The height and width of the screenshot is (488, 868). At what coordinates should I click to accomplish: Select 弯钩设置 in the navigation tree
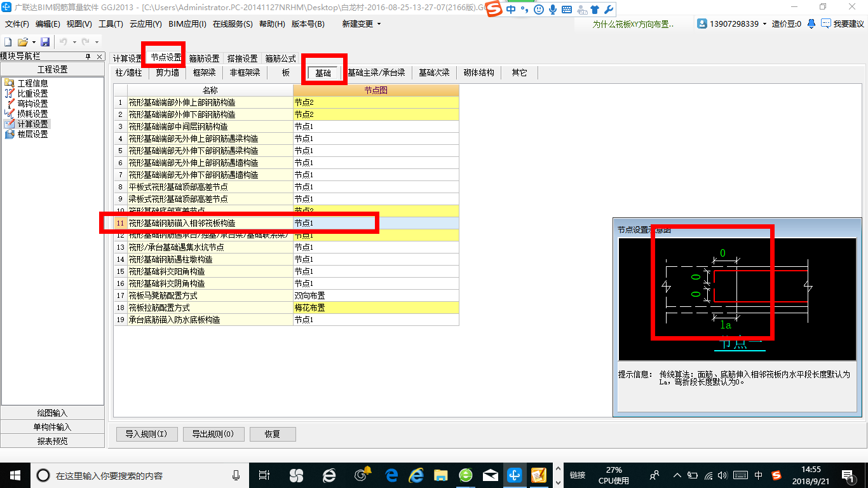[32, 104]
